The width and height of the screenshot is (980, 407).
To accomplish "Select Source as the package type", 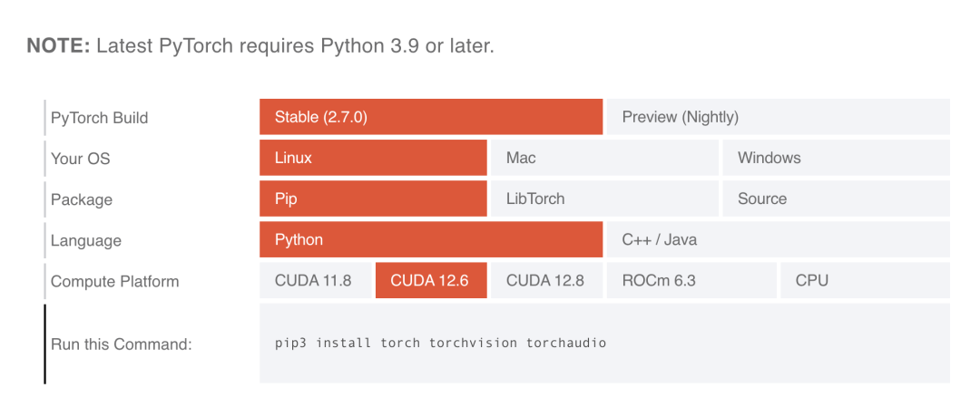I will (836, 199).
